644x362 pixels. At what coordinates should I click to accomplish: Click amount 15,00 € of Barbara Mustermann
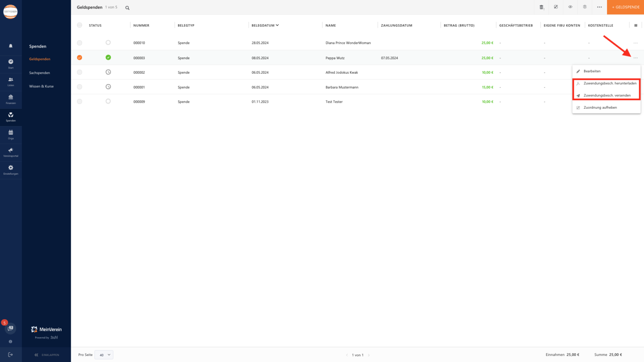coord(487,87)
